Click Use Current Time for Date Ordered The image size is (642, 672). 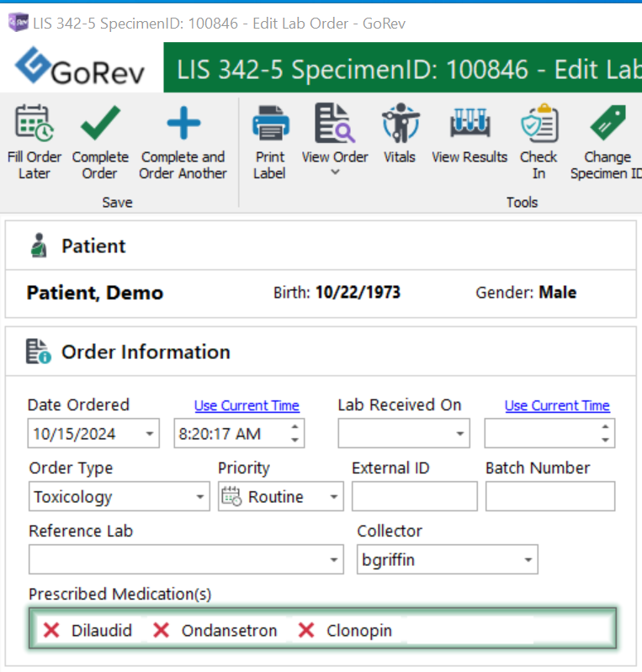click(247, 405)
